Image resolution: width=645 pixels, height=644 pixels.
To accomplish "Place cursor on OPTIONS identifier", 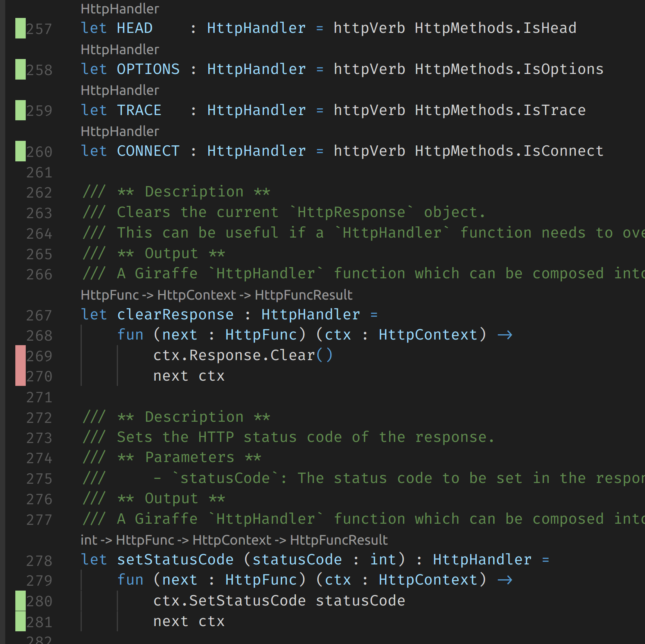I will pyautogui.click(x=148, y=69).
